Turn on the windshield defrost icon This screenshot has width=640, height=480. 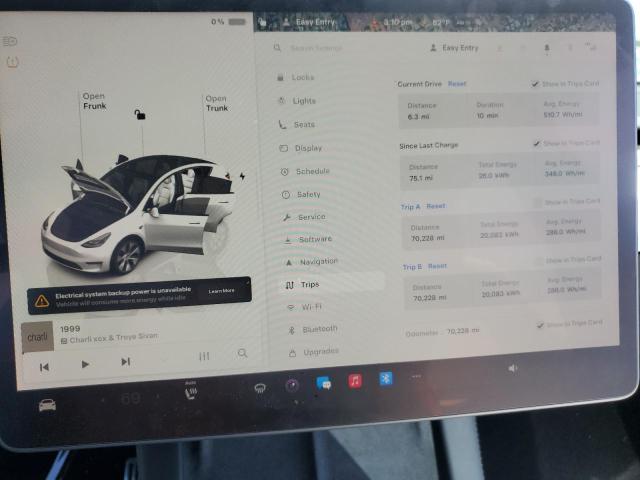click(x=260, y=388)
